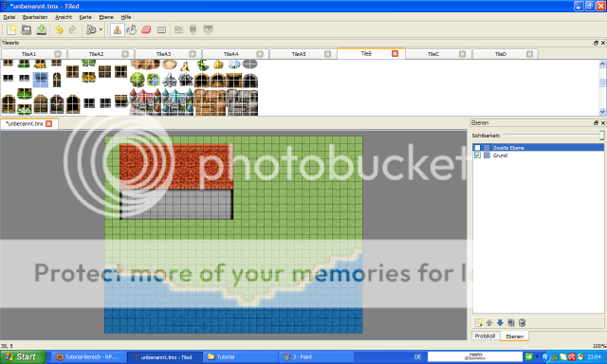The width and height of the screenshot is (607, 364).
Task: Switch to the Protokoll tab
Action: pyautogui.click(x=485, y=336)
